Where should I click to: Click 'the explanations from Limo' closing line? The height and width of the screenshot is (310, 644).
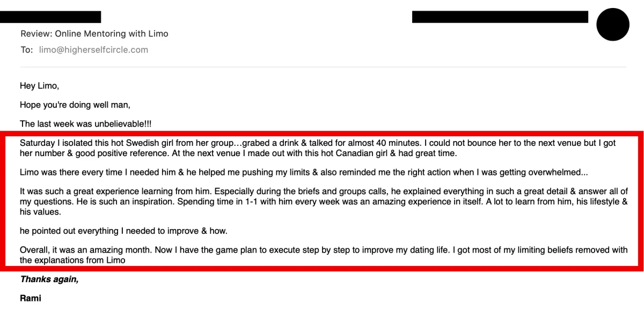coord(72,260)
